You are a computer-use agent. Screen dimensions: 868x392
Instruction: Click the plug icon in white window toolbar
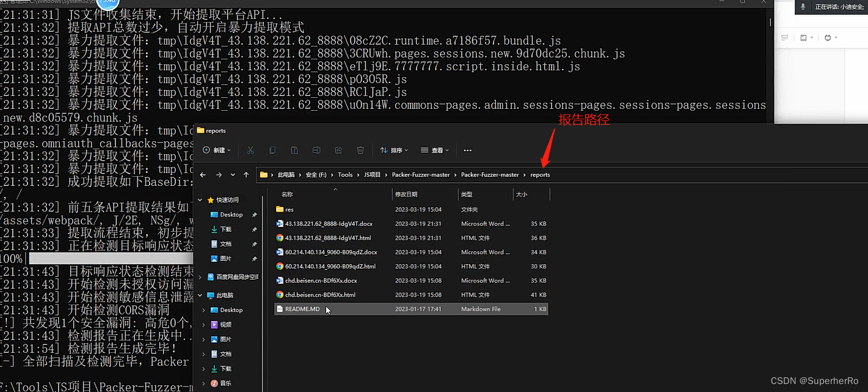(828, 38)
